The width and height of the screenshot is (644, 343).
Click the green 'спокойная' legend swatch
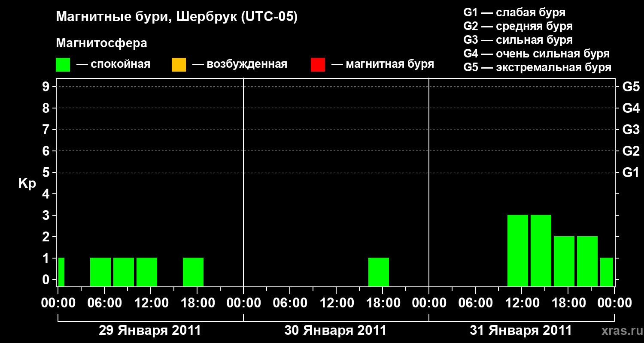click(x=63, y=65)
